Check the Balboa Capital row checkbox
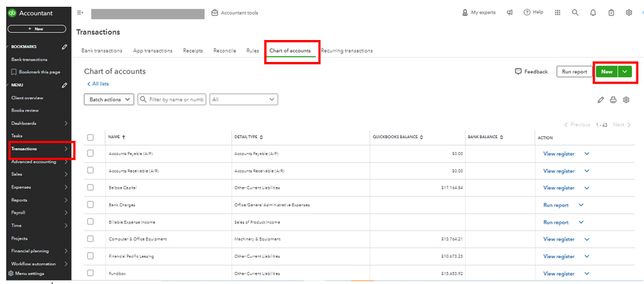Image resolution: width=644 pixels, height=284 pixels. click(90, 187)
